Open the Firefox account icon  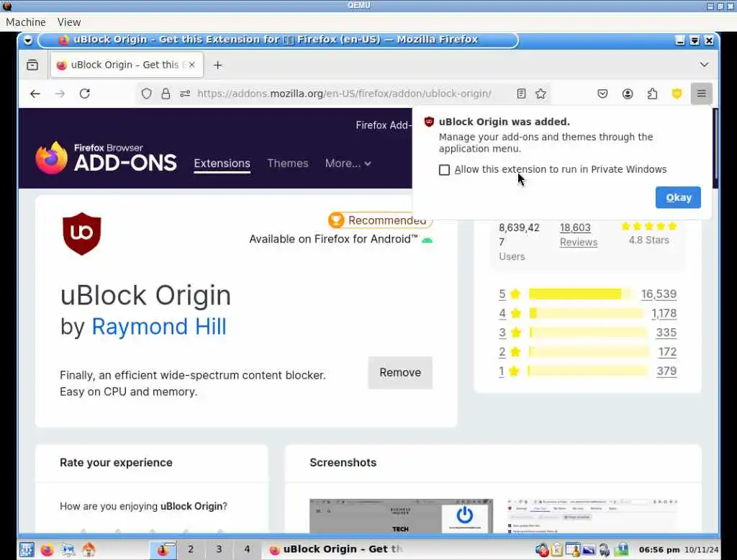pyautogui.click(x=628, y=94)
